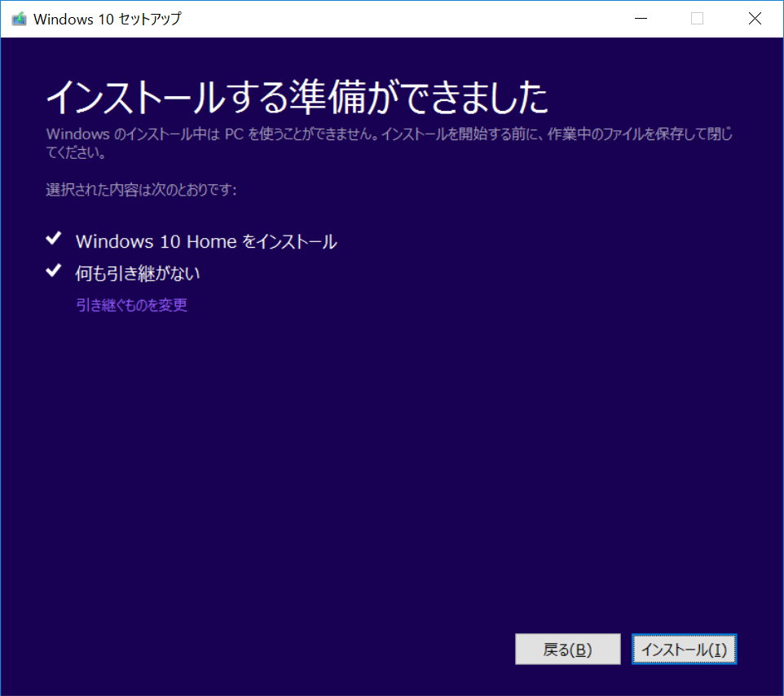Select the '何も引き継がない' text
Screen dimensions: 784x696
point(138,274)
